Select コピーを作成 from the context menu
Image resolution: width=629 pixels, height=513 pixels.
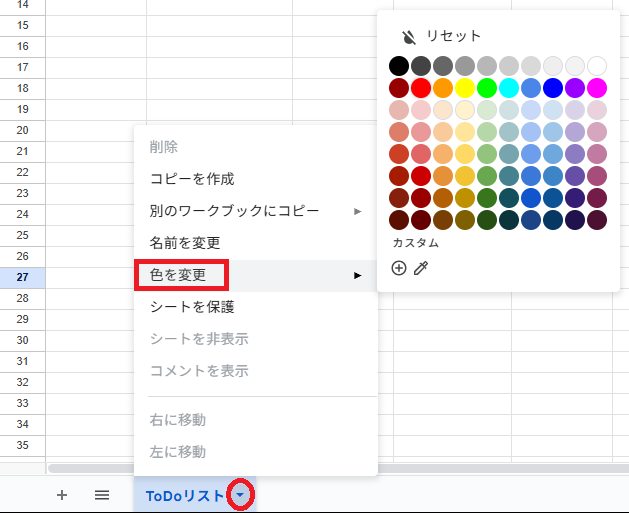(x=192, y=179)
